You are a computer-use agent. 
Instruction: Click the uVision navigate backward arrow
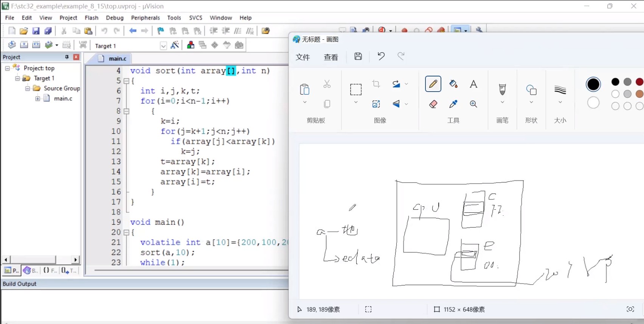[x=133, y=31]
